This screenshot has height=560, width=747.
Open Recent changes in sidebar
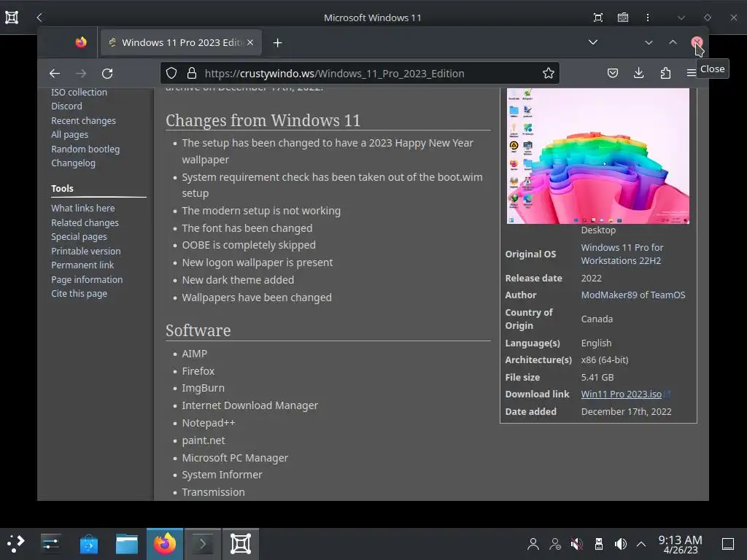coord(83,120)
